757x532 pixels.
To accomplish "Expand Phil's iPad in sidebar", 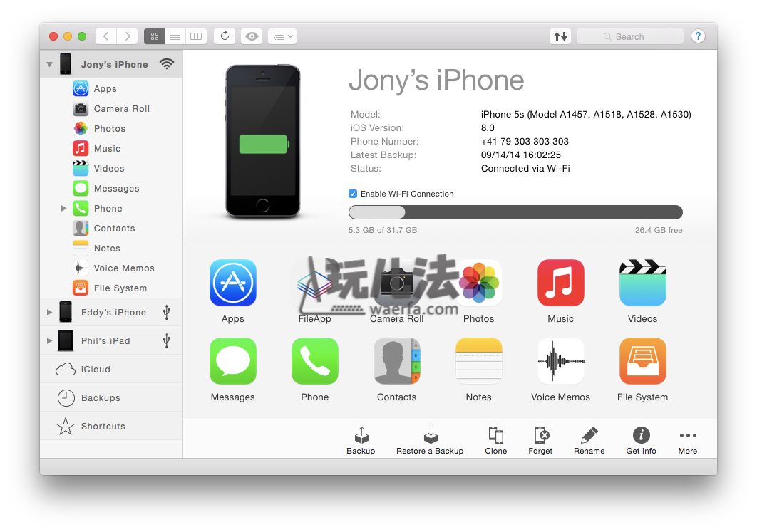I will (x=48, y=341).
